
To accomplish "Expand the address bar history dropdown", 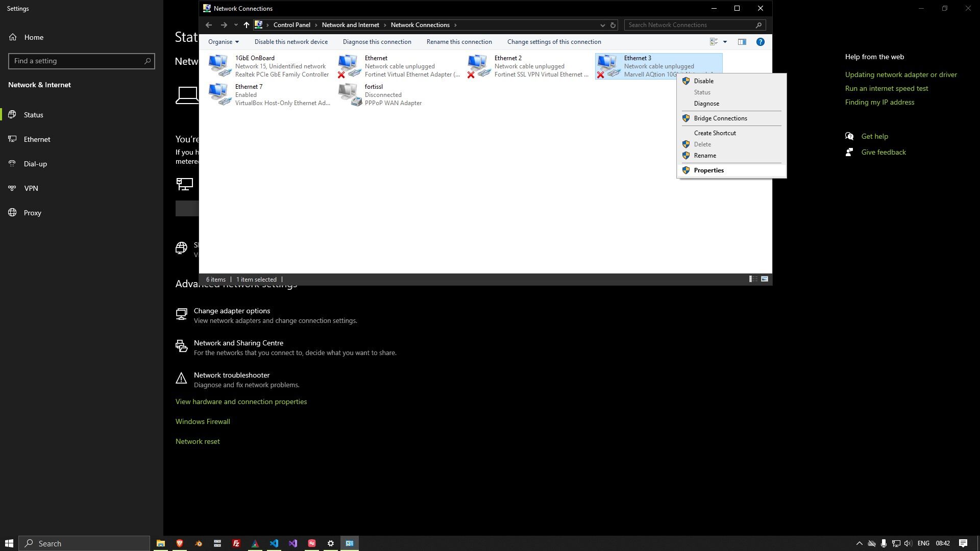I will point(602,25).
